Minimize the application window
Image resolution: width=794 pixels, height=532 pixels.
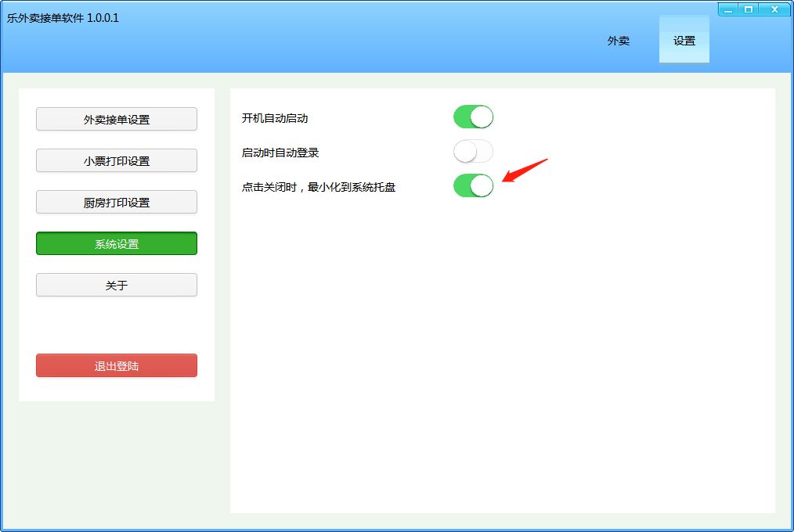tap(729, 9)
